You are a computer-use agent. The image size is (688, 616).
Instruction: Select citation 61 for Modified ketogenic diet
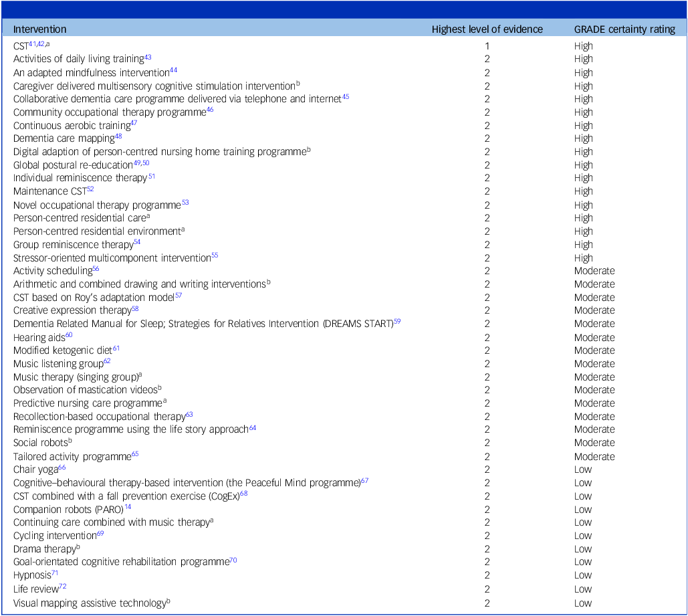point(116,348)
